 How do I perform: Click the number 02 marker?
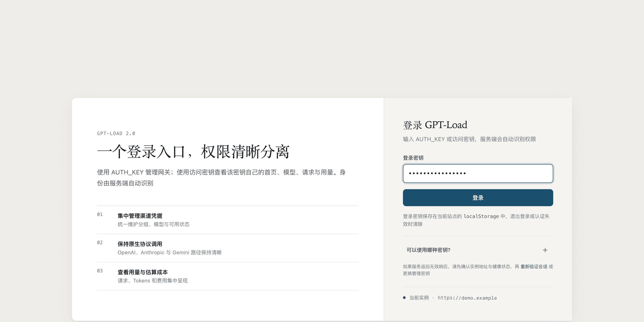coord(100,242)
